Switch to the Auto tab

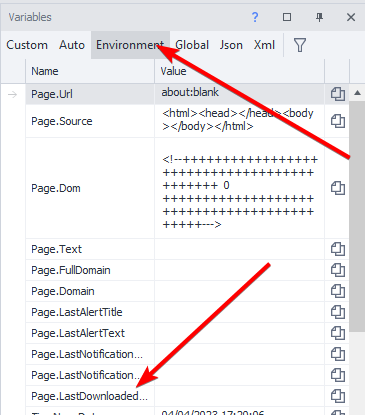72,45
